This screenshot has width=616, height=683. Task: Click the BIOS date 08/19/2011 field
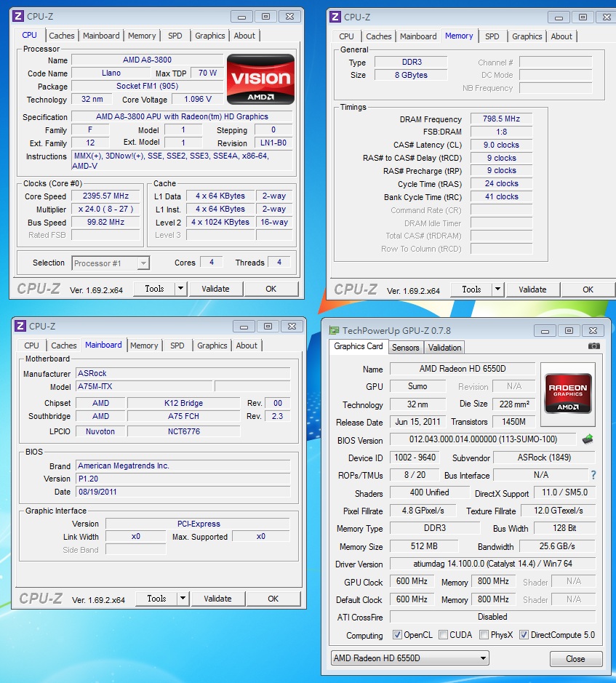tap(183, 492)
